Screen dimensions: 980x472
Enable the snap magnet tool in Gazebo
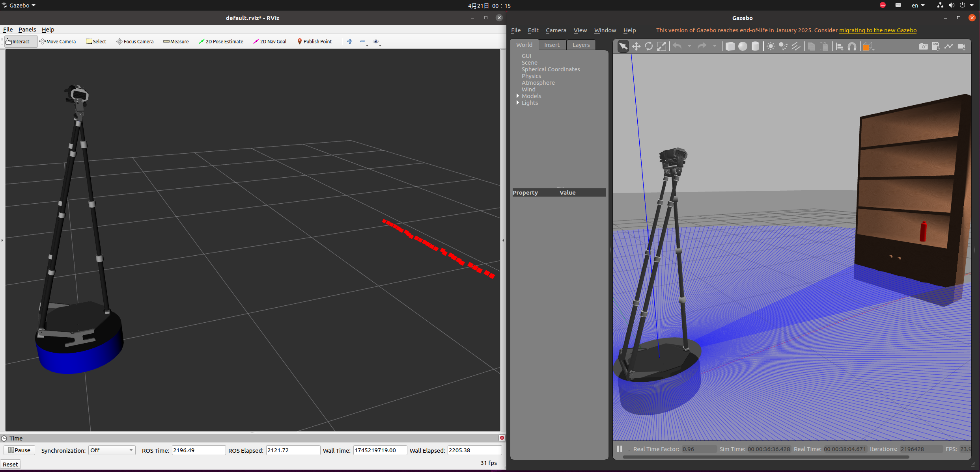coord(852,46)
